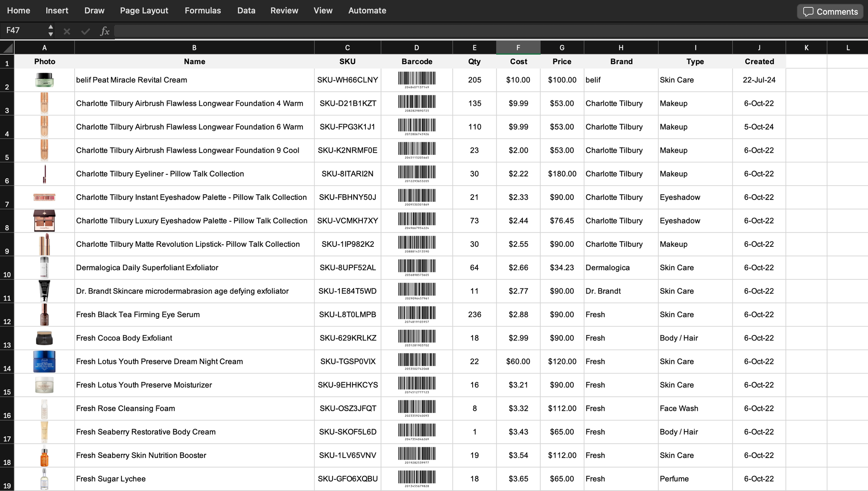Select the $60.00 cost cell
This screenshot has width=868, height=491.
(x=518, y=361)
